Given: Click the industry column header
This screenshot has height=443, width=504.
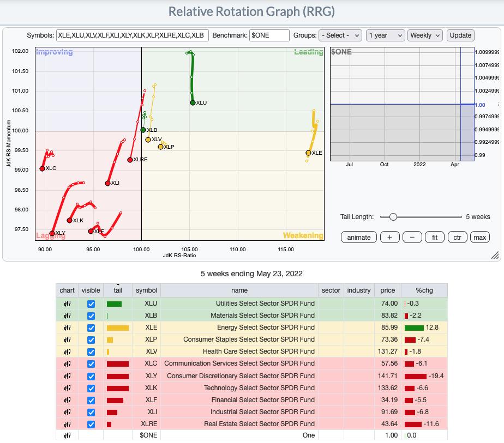Looking at the screenshot, I should [359, 290].
